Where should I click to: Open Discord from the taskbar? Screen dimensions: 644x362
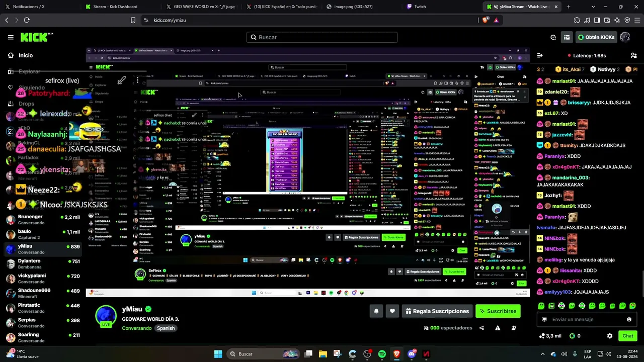pos(412,354)
